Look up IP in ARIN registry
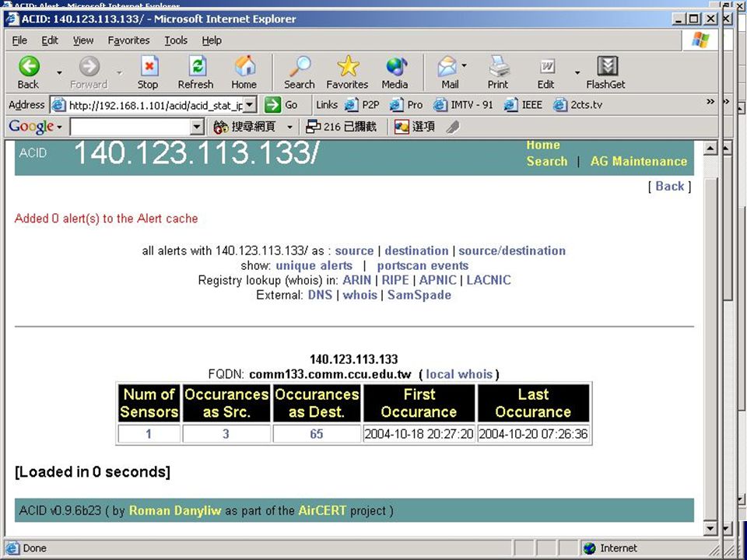 pyautogui.click(x=357, y=280)
